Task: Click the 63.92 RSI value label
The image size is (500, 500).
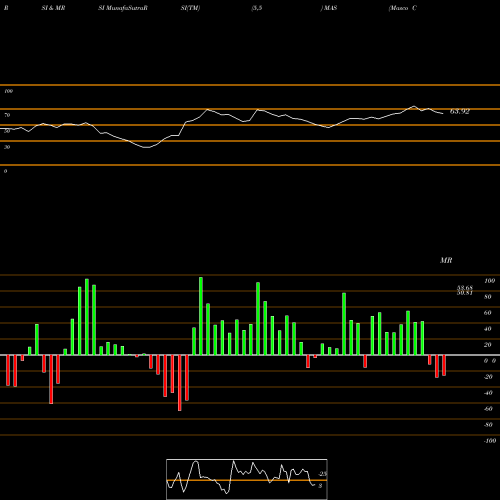Action: point(460,111)
